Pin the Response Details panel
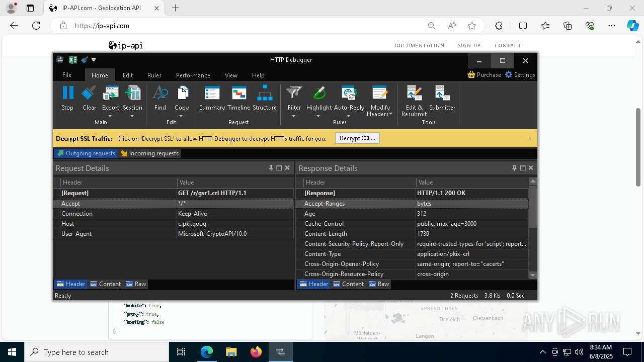 pyautogui.click(x=514, y=168)
